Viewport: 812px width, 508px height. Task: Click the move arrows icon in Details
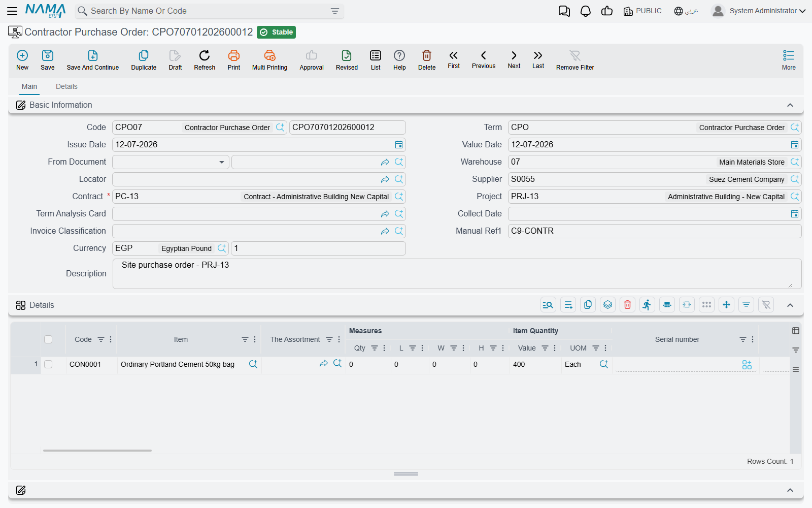click(726, 305)
